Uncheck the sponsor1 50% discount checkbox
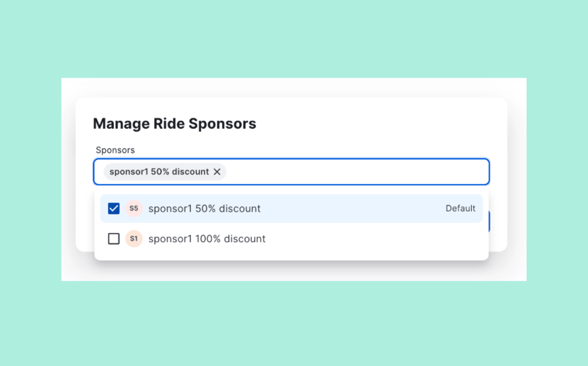This screenshot has width=588, height=366. pyautogui.click(x=114, y=209)
